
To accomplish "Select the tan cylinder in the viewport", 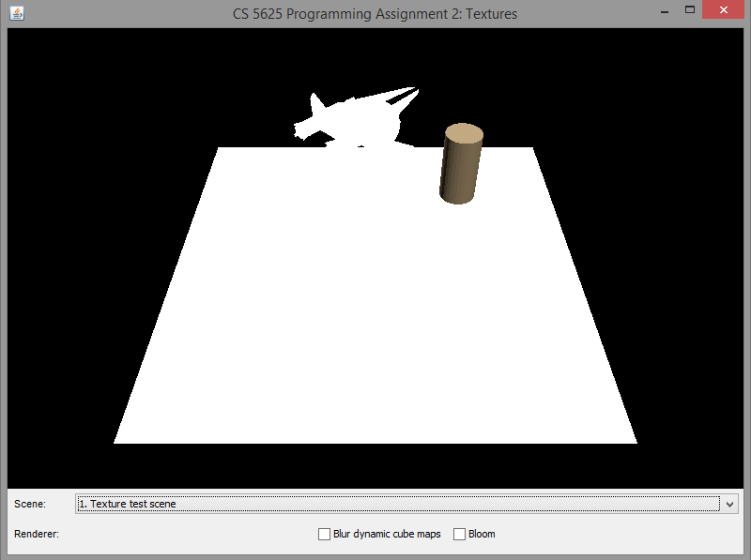I will click(x=460, y=167).
